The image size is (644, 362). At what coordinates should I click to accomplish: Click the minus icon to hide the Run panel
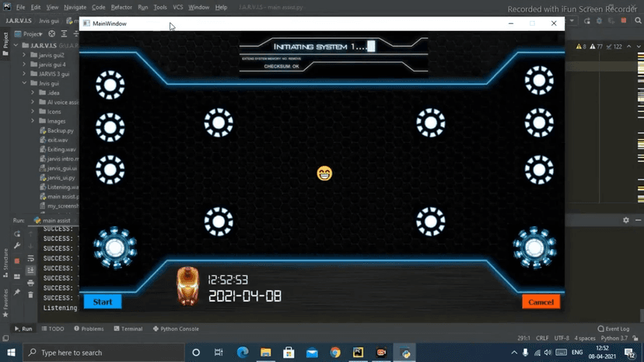pos(638,221)
